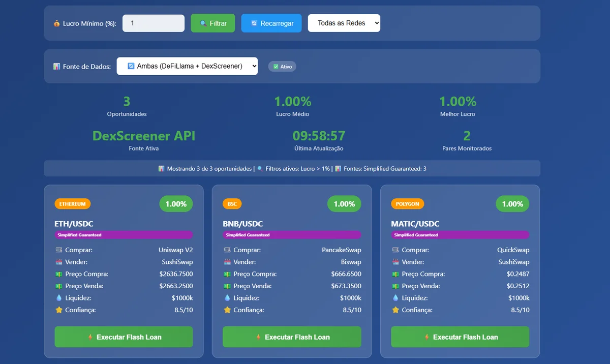Click the chart icon beside Fonte de Dados
The image size is (610, 364).
[56, 67]
